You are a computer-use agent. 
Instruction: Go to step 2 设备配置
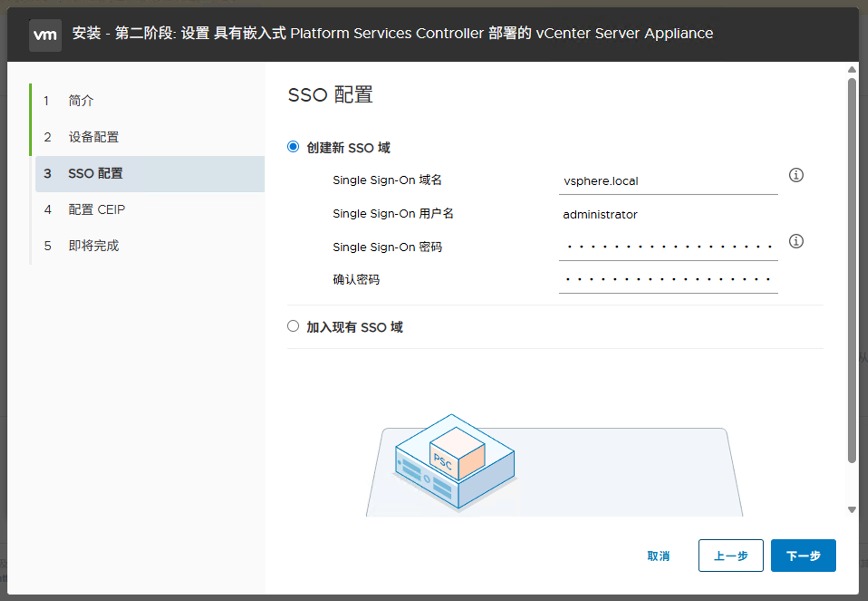pos(150,137)
